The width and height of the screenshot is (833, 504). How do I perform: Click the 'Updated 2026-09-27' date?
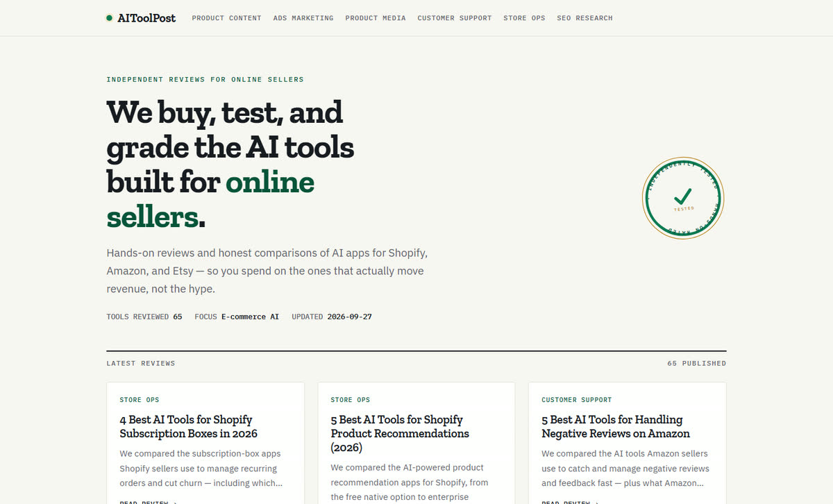point(332,317)
